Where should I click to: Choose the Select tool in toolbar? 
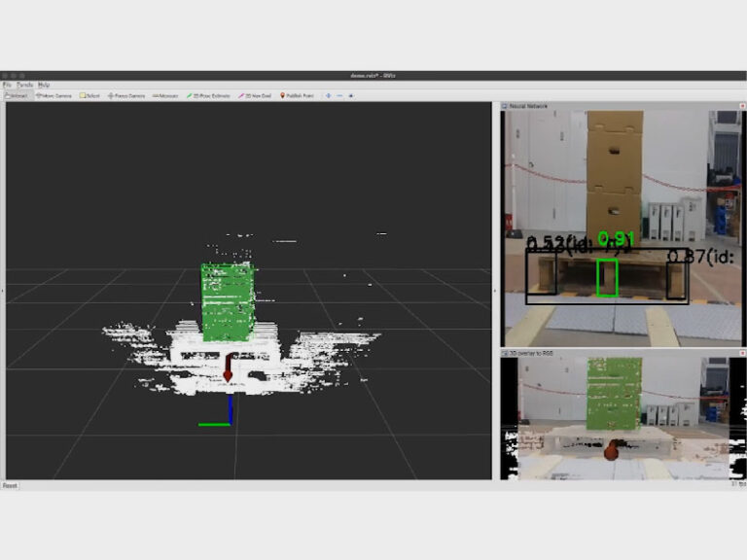(x=90, y=96)
